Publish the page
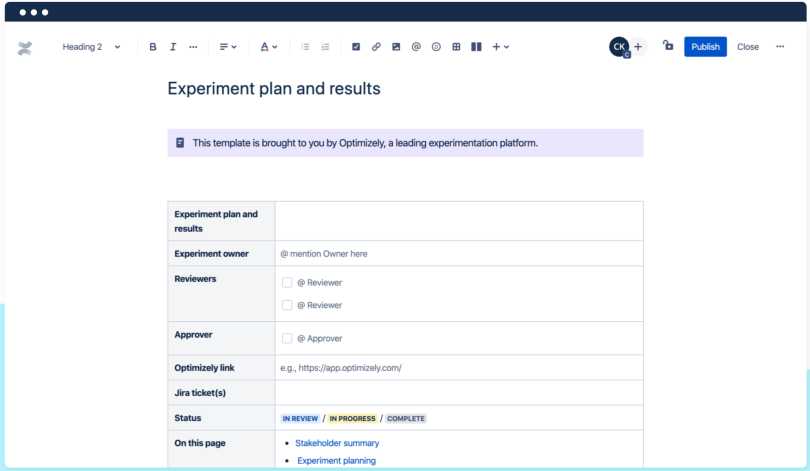Viewport: 810px width, 471px height. [705, 47]
